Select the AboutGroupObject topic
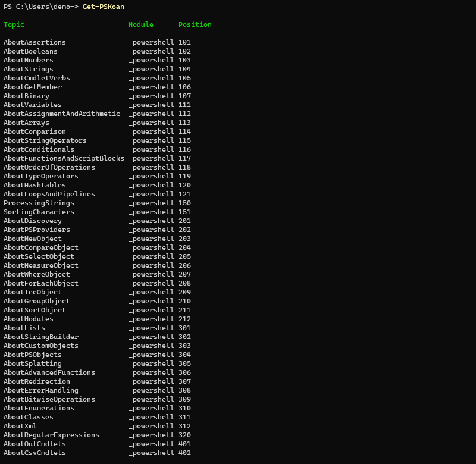 click(37, 301)
